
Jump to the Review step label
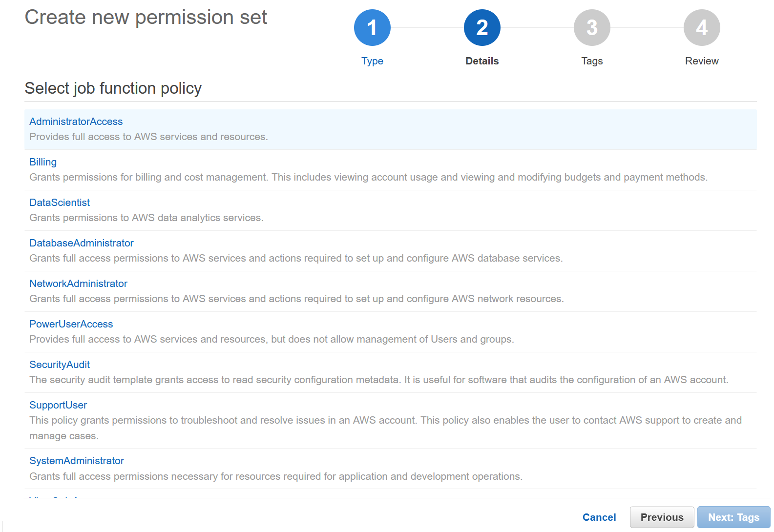702,61
